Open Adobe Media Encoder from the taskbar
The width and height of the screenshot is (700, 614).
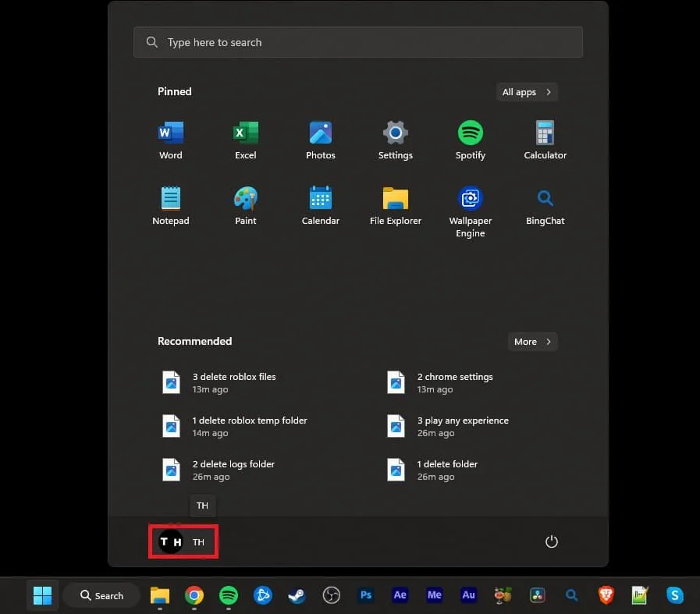434,595
